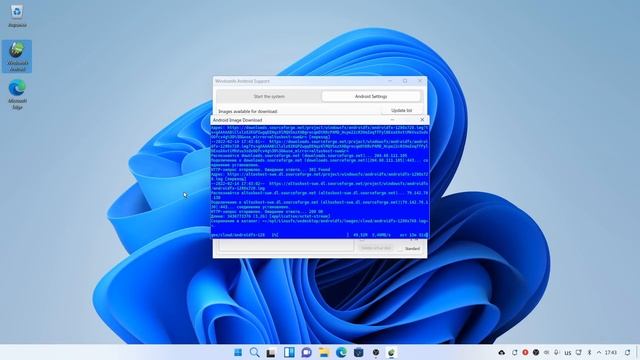Switch the US keyboard language indicator

point(568,353)
